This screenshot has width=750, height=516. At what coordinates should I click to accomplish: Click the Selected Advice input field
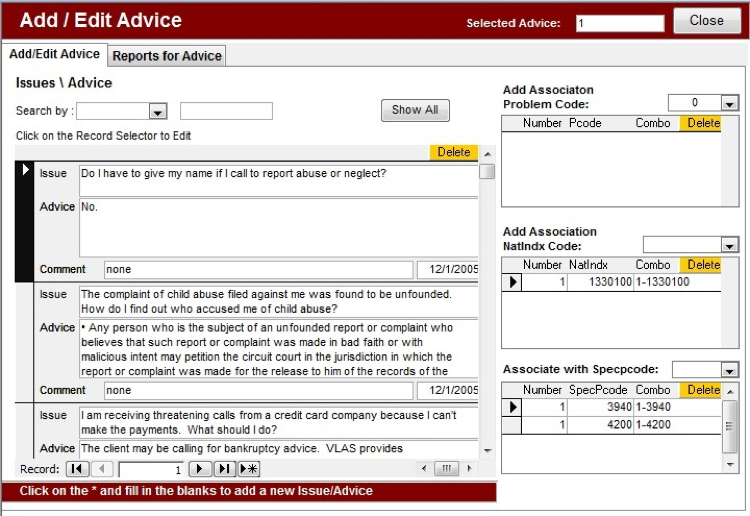pyautogui.click(x=619, y=23)
